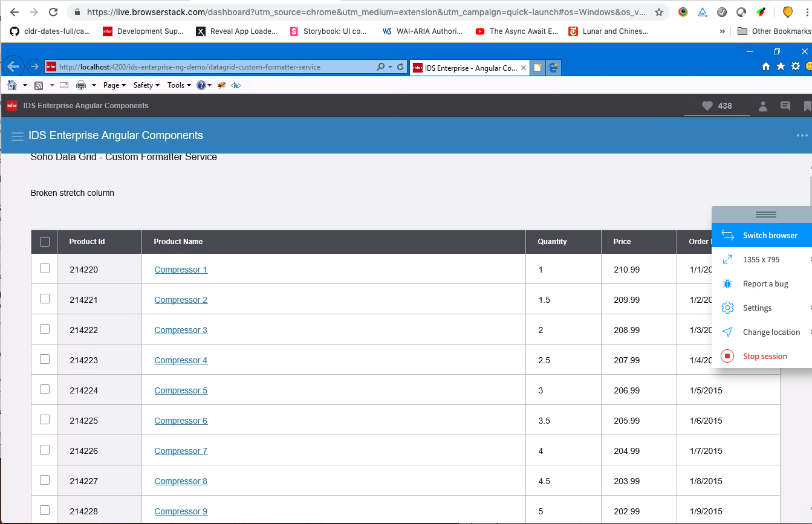Screen dimensions: 812x524
Task: Open the Compressor 7 link
Action: (181, 451)
